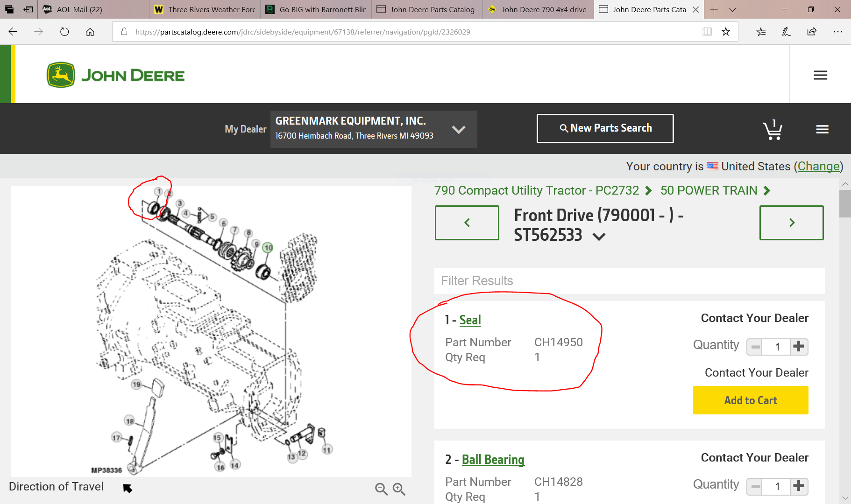Screen dimensions: 851x504
Task: Decrease Seal quantity with minus
Action: tap(755, 347)
